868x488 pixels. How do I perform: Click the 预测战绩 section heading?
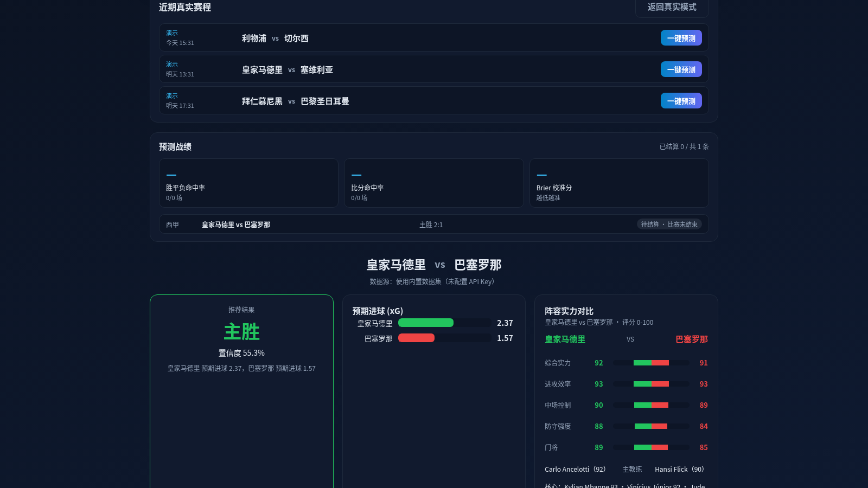click(x=175, y=147)
